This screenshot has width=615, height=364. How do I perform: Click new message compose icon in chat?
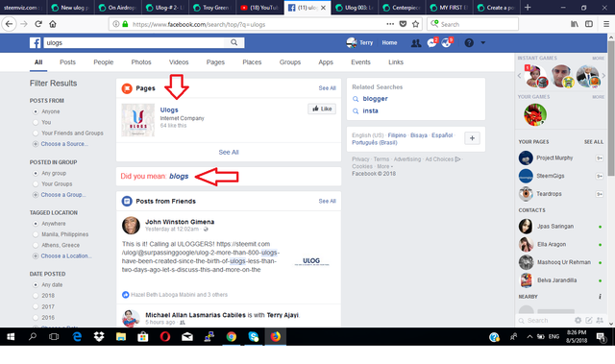coord(589,320)
